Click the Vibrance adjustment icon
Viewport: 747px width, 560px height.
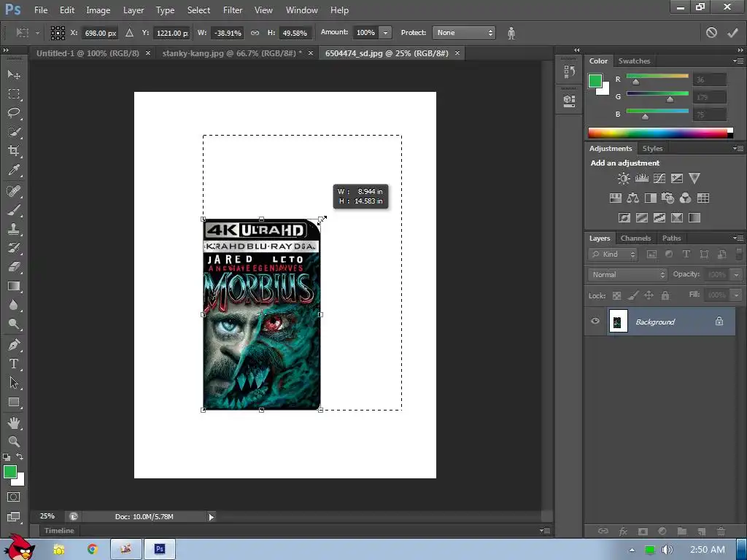coord(694,179)
